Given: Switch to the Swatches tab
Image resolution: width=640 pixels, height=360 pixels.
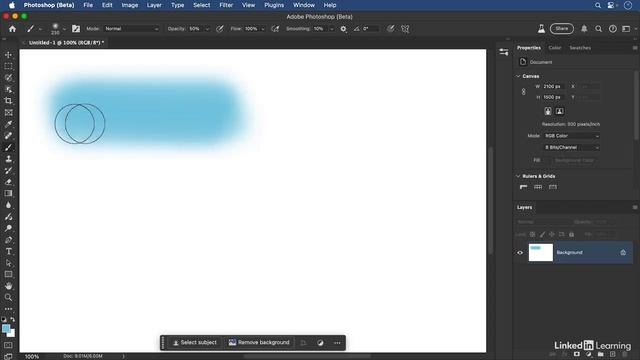Looking at the screenshot, I should click(x=580, y=48).
